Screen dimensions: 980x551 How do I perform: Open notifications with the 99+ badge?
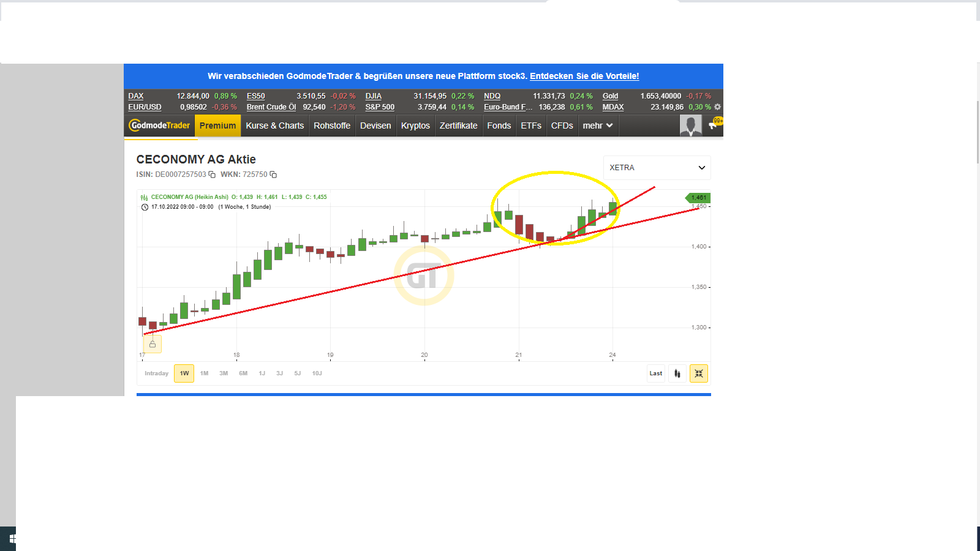(x=714, y=124)
